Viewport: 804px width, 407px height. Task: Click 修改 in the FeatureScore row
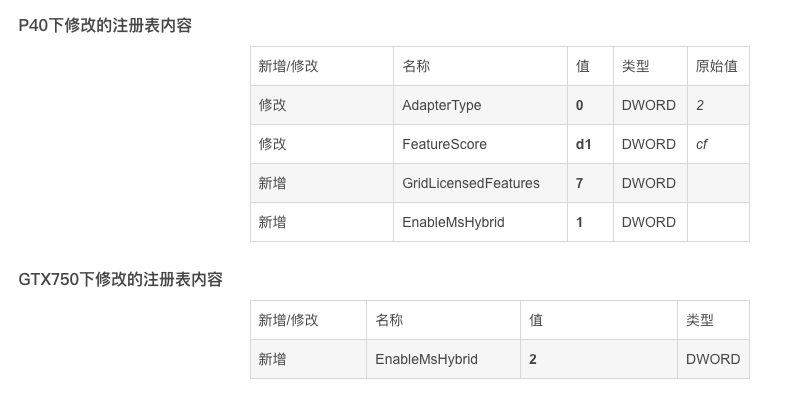click(272, 144)
